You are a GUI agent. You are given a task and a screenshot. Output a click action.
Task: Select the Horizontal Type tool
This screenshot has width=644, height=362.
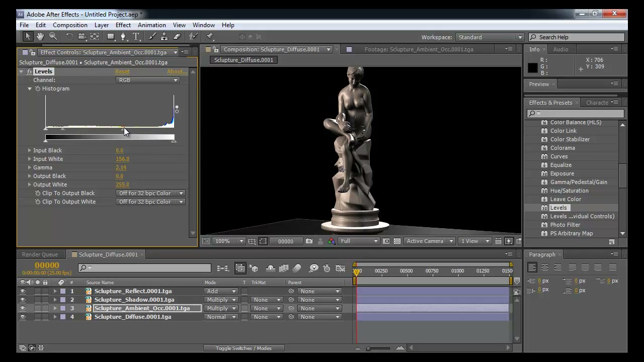(136, 37)
